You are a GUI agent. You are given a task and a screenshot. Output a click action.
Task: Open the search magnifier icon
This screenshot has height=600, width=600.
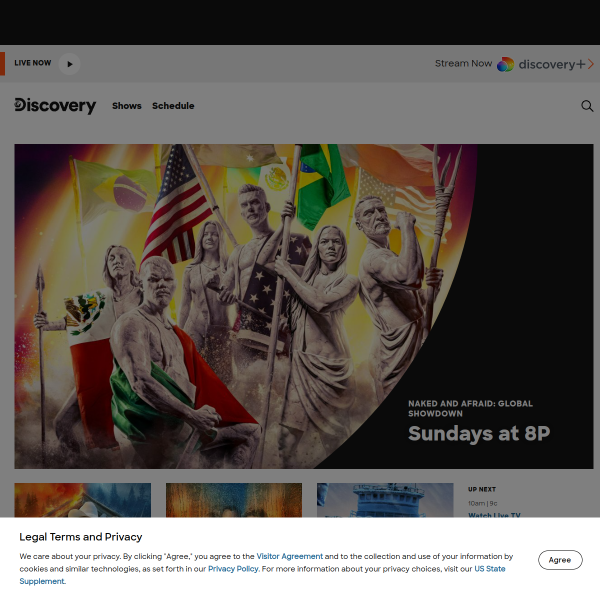click(587, 106)
